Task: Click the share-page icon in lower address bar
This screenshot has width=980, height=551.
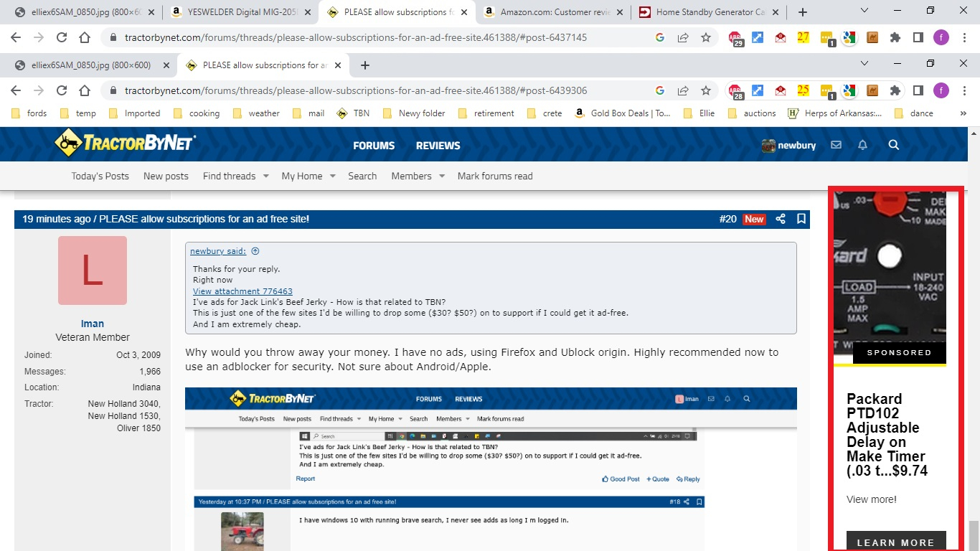Action: coord(683,90)
